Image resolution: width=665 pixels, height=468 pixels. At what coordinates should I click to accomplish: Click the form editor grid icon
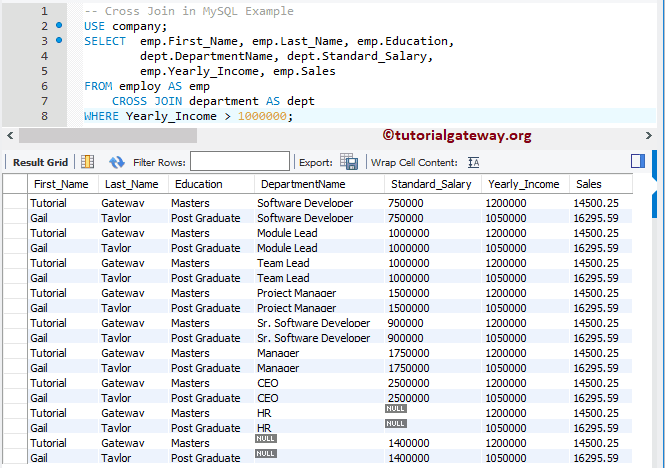(x=87, y=162)
